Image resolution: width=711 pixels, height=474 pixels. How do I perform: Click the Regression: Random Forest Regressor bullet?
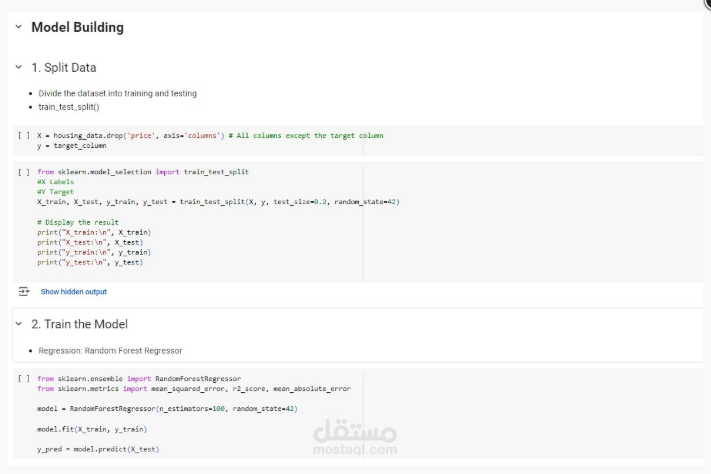coord(110,351)
